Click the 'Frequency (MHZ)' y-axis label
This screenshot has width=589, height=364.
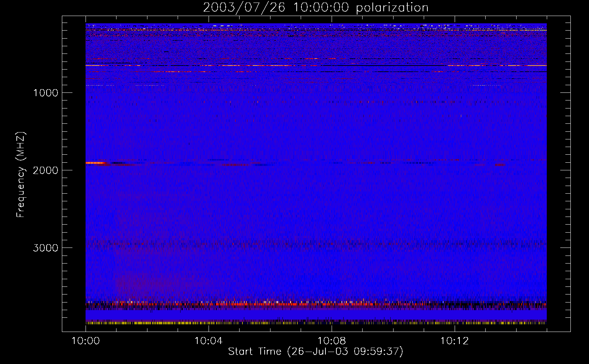tap(21, 175)
